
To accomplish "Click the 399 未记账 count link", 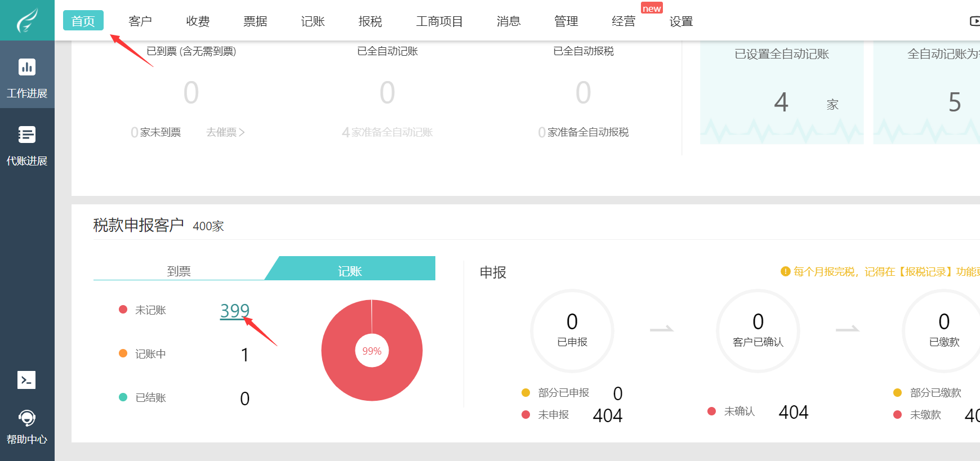I will tap(234, 310).
